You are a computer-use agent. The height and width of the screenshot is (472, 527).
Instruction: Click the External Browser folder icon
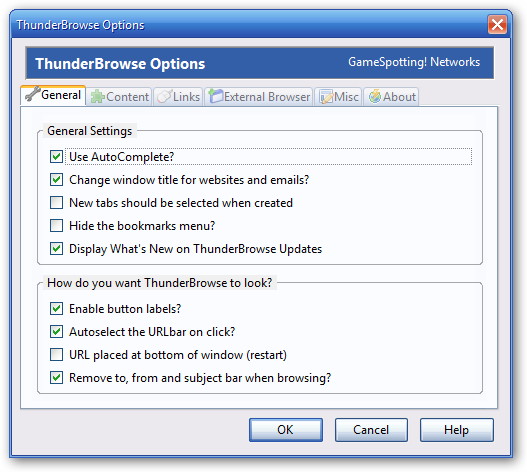tap(216, 96)
